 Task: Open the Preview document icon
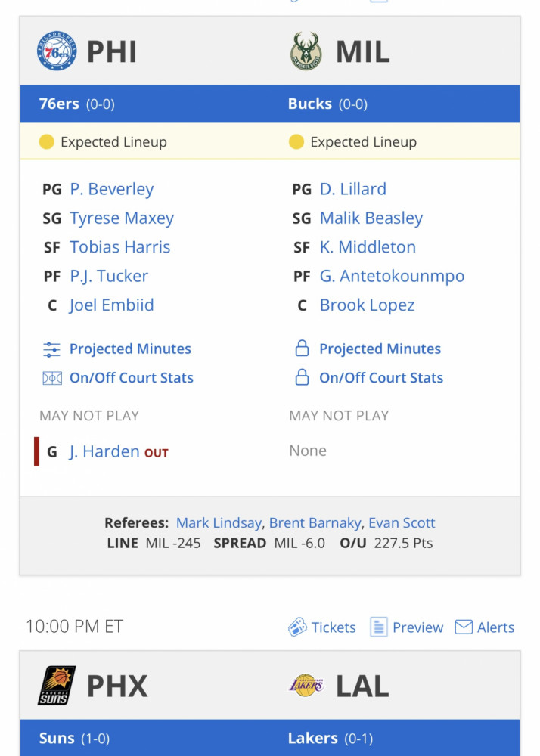(x=378, y=627)
